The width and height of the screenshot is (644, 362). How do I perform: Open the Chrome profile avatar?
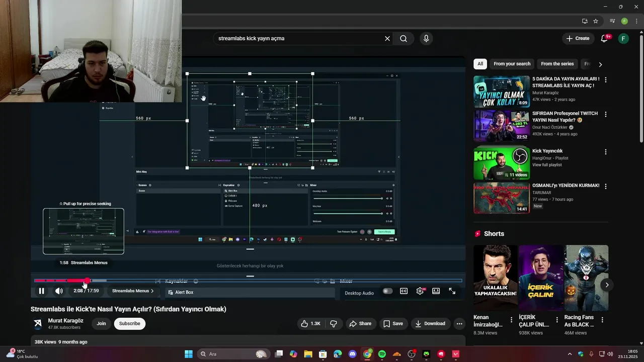coord(624,21)
